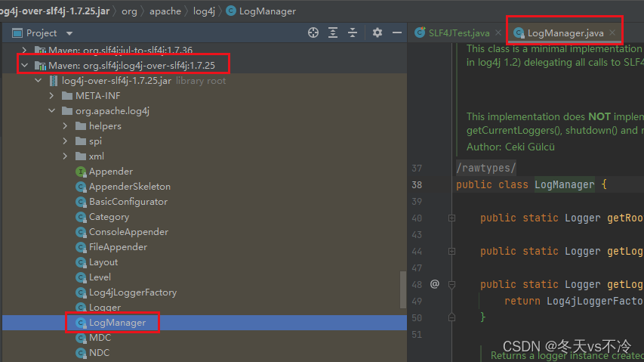This screenshot has height=362, width=644.
Task: Select the Logger class in tree
Action: coord(105,308)
